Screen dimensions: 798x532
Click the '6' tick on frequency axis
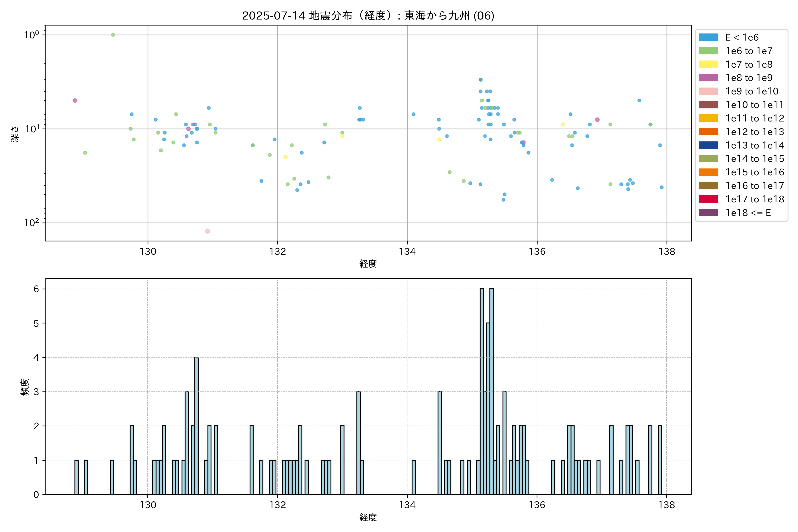[x=36, y=289]
